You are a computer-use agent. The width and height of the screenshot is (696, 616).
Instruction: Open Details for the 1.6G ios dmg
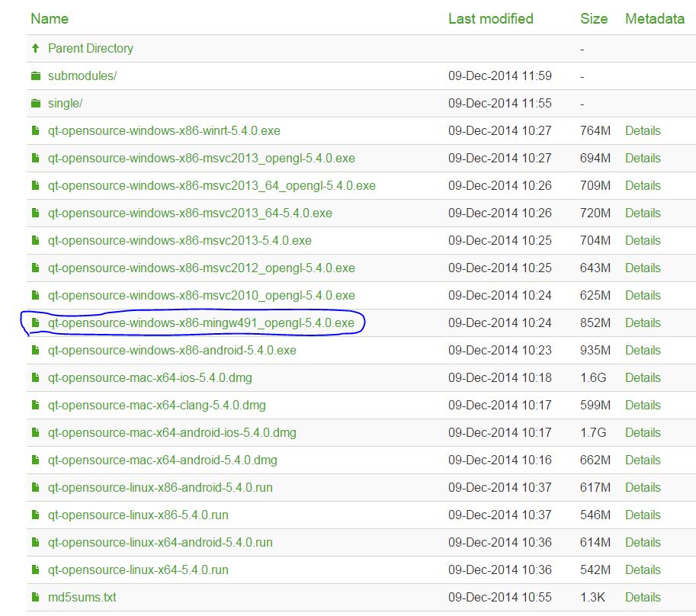coord(643,378)
